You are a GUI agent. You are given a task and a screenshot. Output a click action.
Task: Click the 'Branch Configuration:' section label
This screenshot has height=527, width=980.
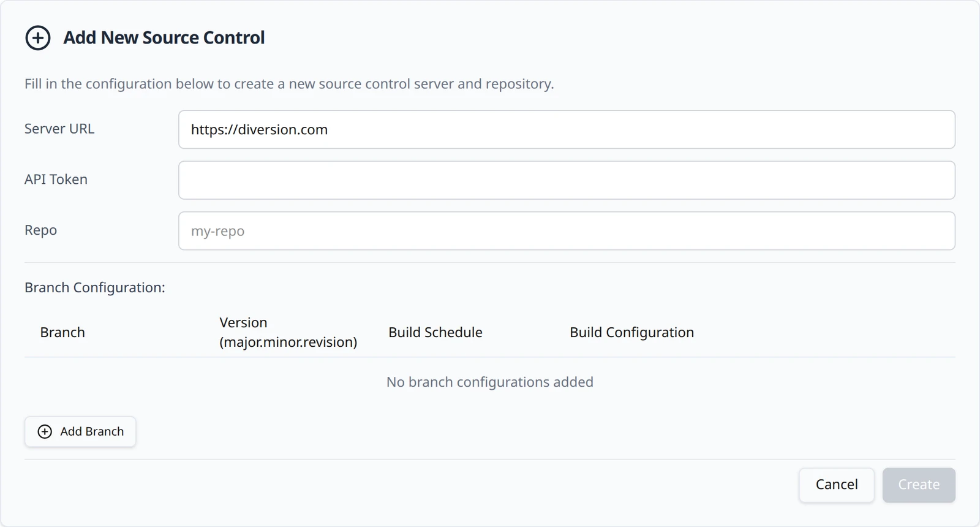95,287
